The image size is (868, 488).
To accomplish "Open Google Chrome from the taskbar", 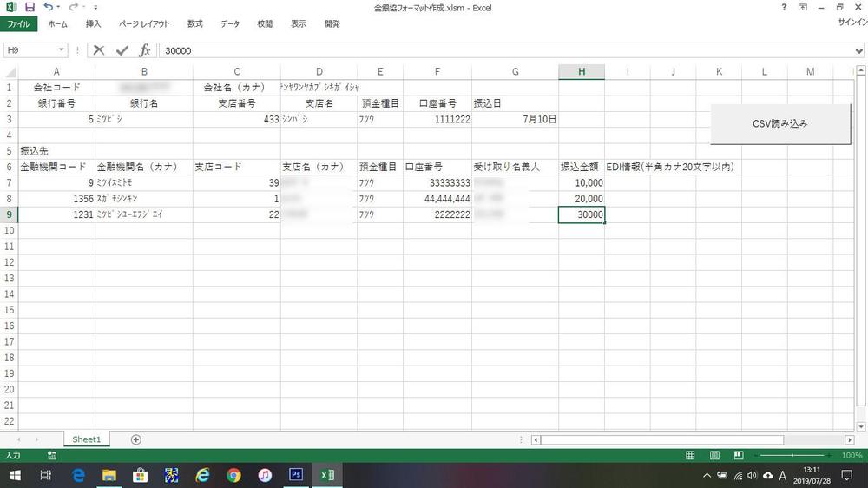I will point(233,475).
